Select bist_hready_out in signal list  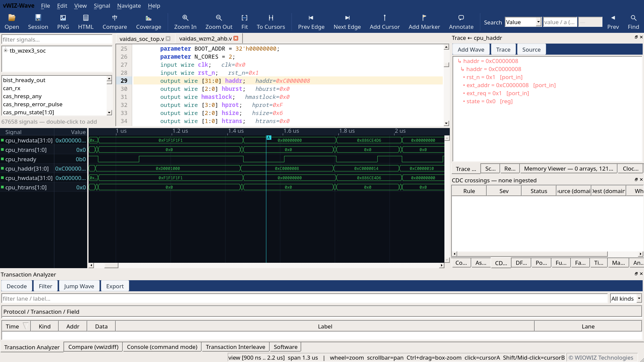[x=24, y=80]
